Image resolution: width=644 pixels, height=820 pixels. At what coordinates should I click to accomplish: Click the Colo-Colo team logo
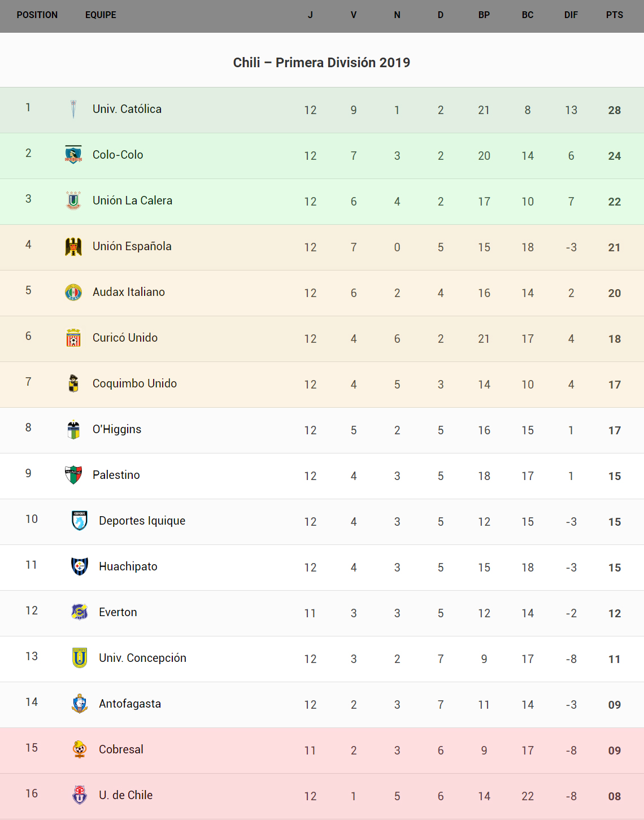[73, 154]
